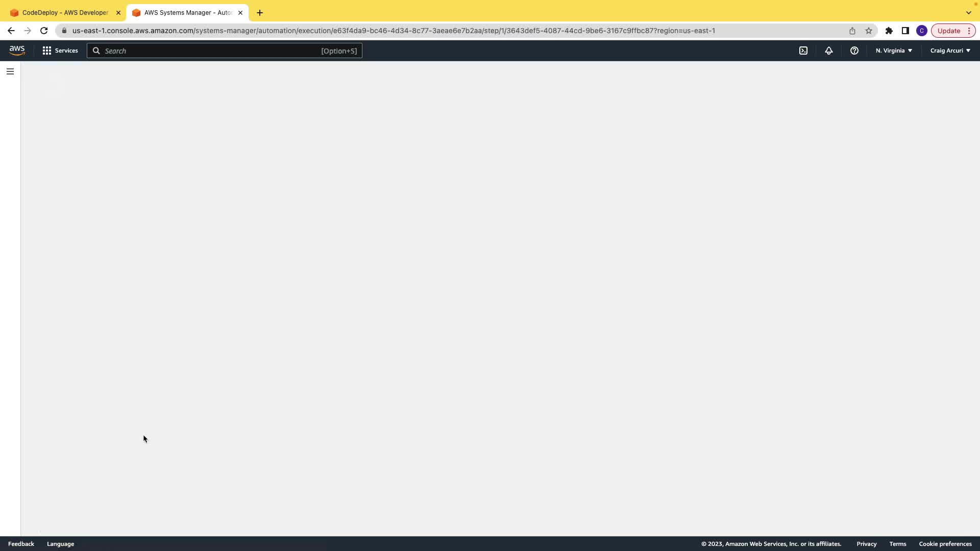Reload the page
The width and height of the screenshot is (980, 551).
(x=44, y=31)
